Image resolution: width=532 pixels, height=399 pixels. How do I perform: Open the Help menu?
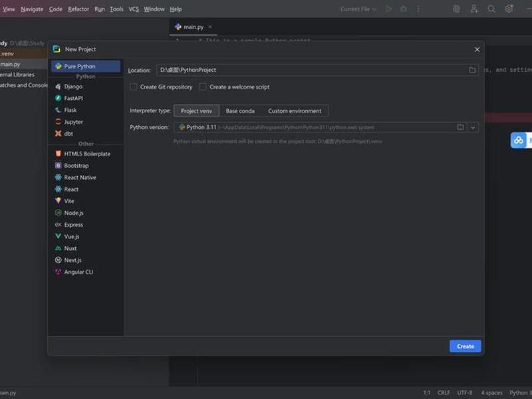click(176, 9)
